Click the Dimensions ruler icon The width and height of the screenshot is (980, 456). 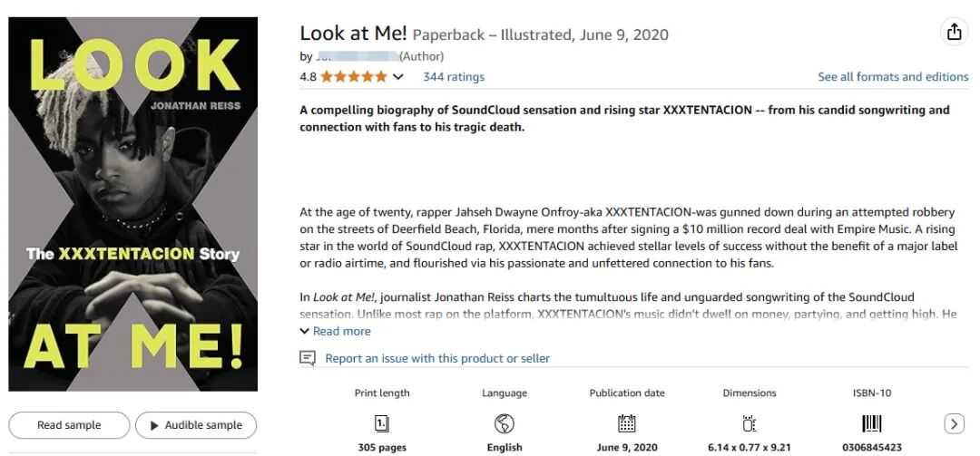[750, 422]
